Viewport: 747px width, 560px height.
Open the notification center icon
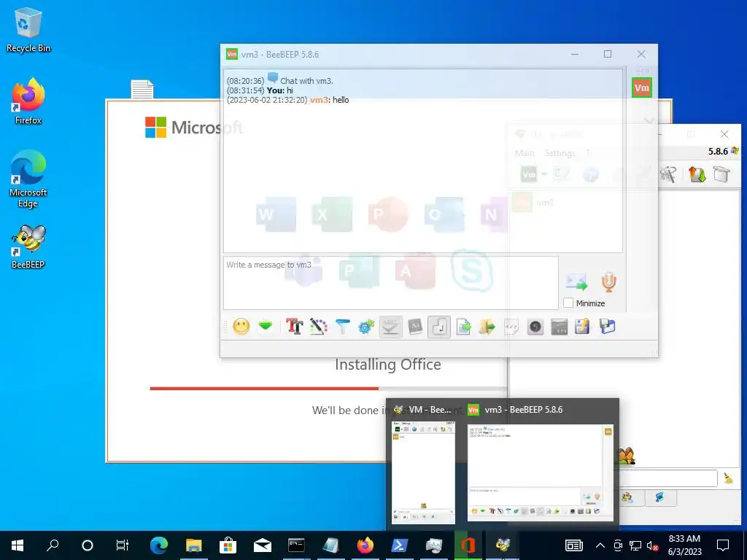click(x=723, y=545)
